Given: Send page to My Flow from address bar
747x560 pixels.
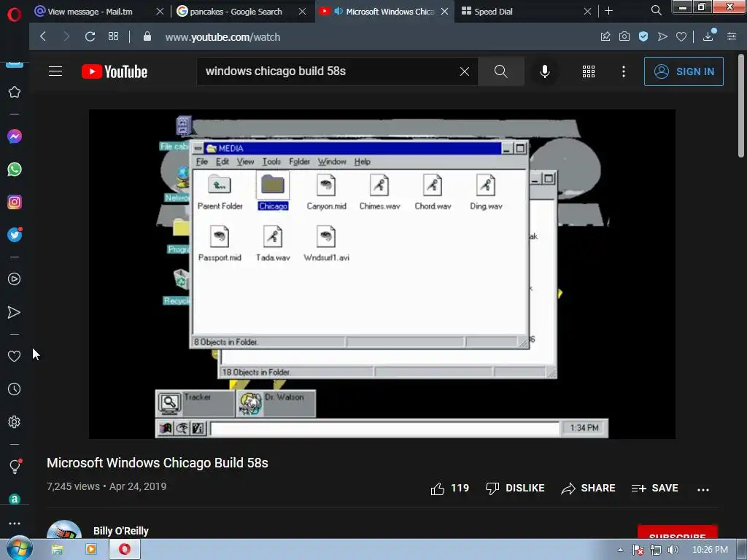Looking at the screenshot, I should [x=662, y=36].
